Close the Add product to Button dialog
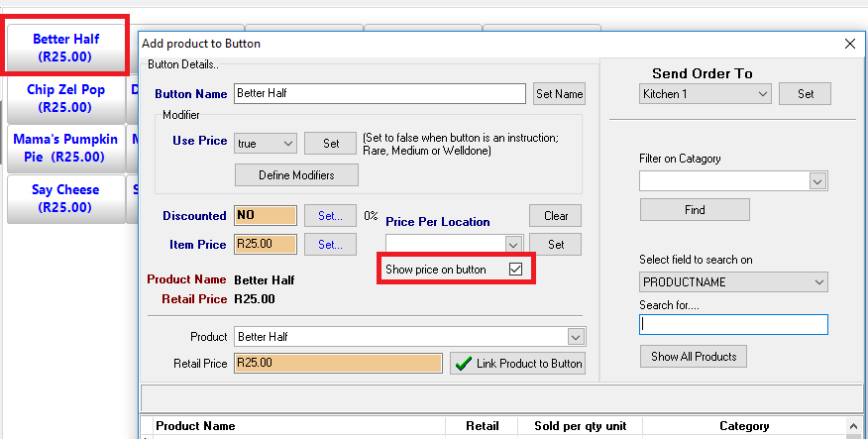The height and width of the screenshot is (439, 868). coord(849,44)
